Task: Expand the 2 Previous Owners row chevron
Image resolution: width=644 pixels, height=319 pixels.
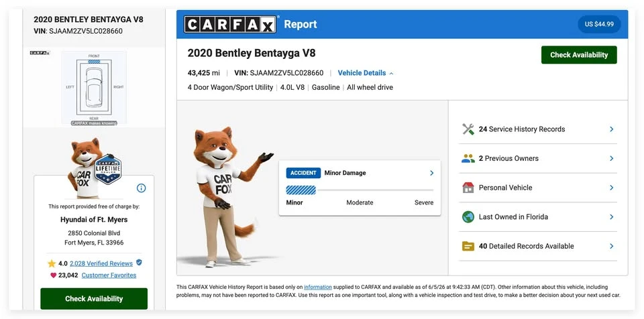Action: (x=612, y=158)
